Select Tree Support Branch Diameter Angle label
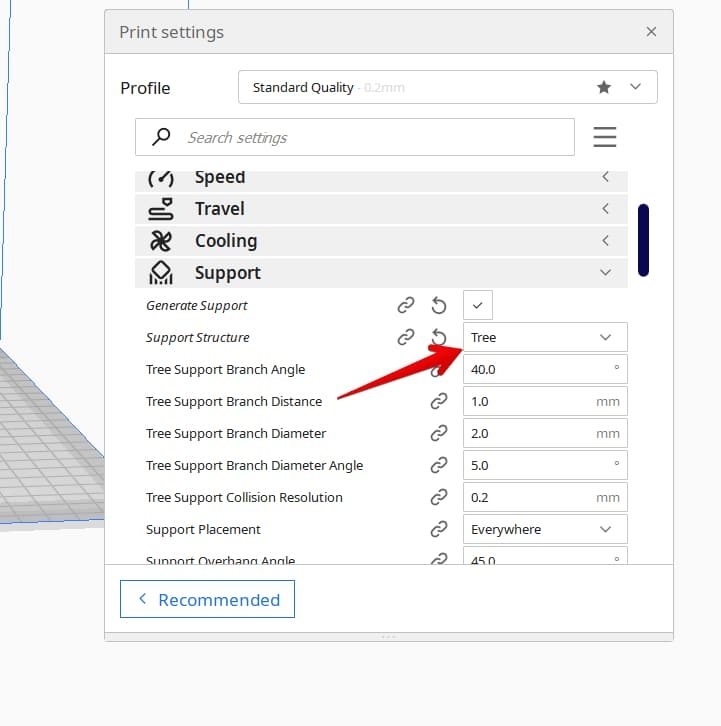 point(254,465)
